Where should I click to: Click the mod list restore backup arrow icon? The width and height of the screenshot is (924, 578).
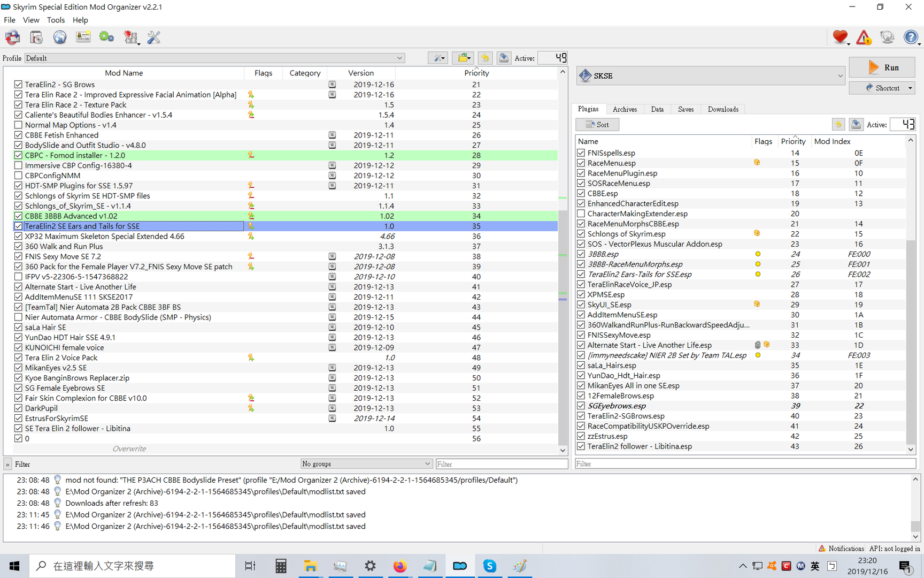(485, 58)
